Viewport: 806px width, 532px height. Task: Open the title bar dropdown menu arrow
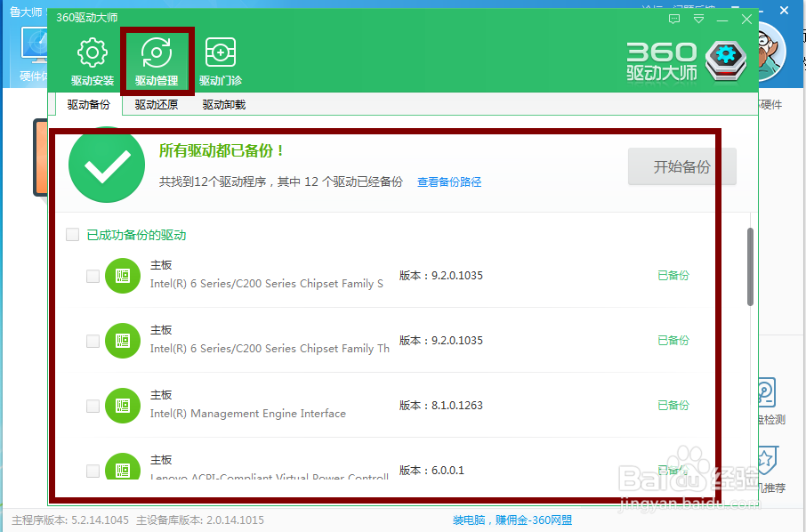coord(698,20)
